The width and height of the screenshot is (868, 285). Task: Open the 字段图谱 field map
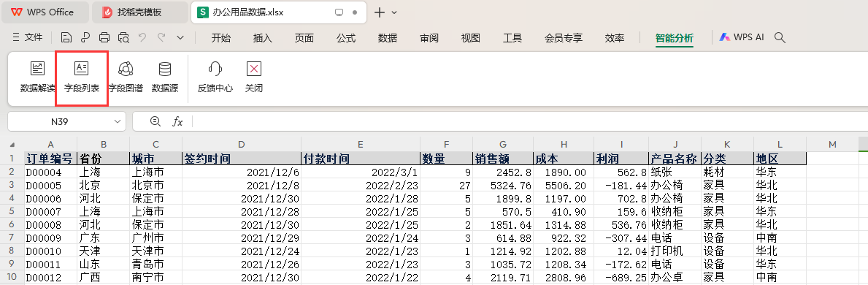(126, 77)
